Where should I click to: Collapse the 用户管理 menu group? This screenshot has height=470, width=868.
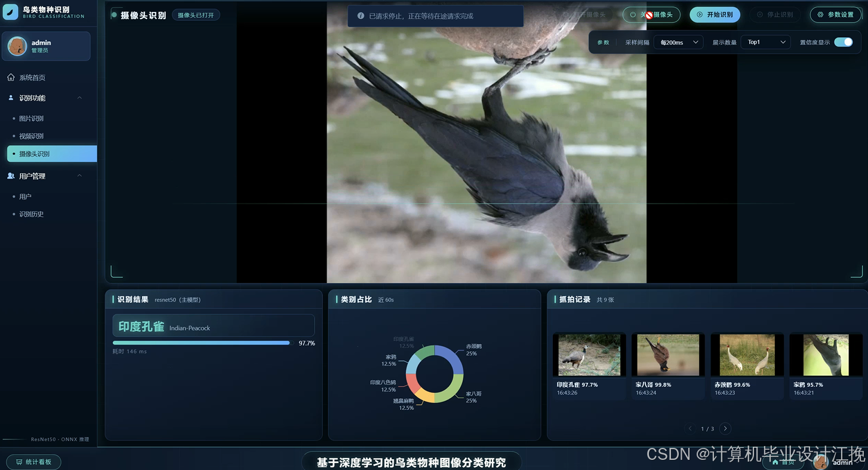point(80,176)
